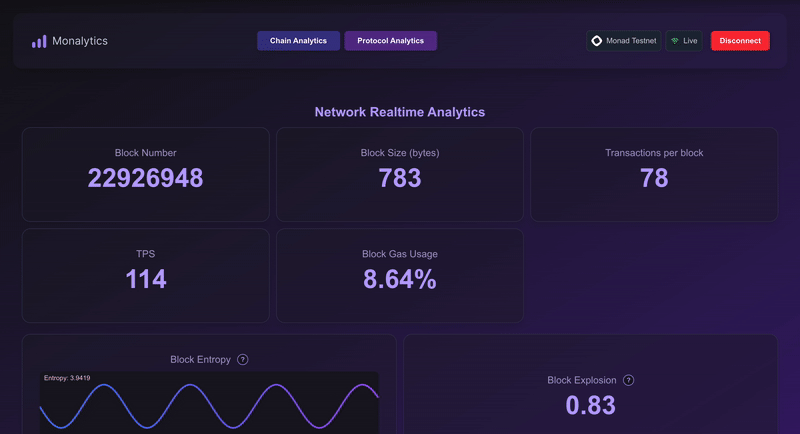The image size is (800, 434).
Task: Click the Block Entropy sine wave chart
Action: [209, 405]
